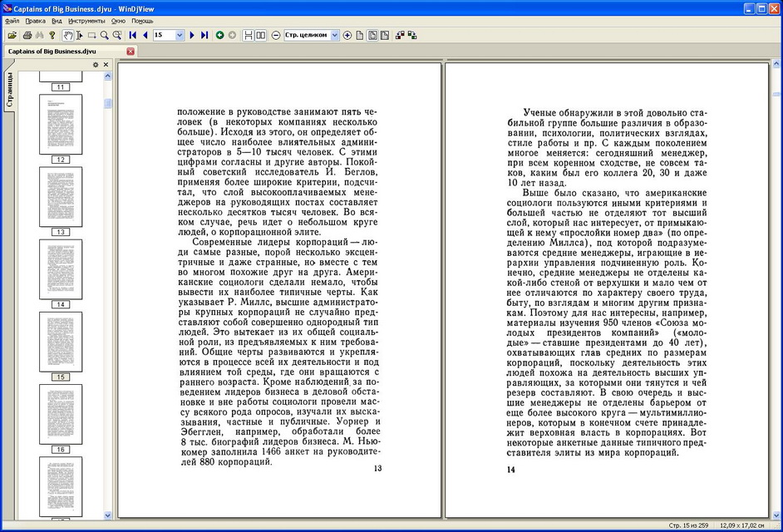Click the Open file folder icon
The width and height of the screenshot is (783, 532).
coord(12,36)
